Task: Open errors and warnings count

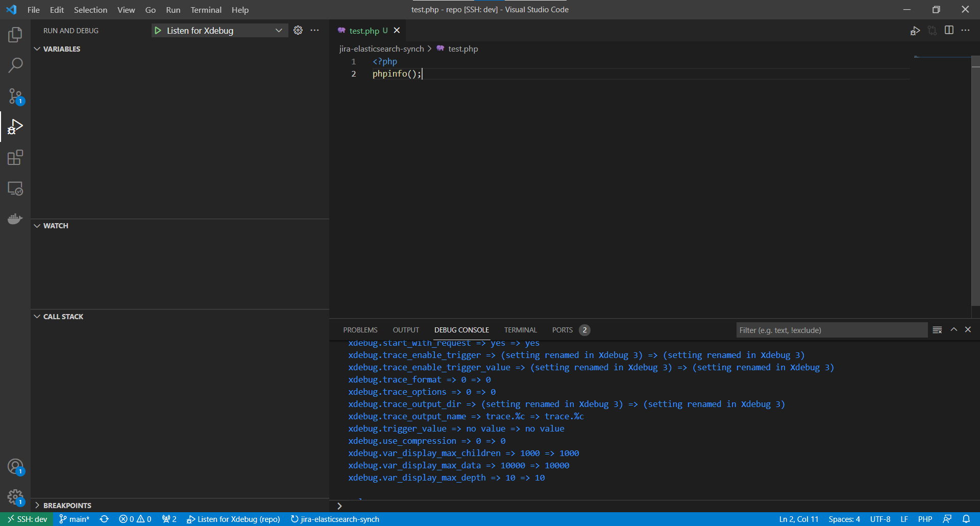Action: (135, 519)
